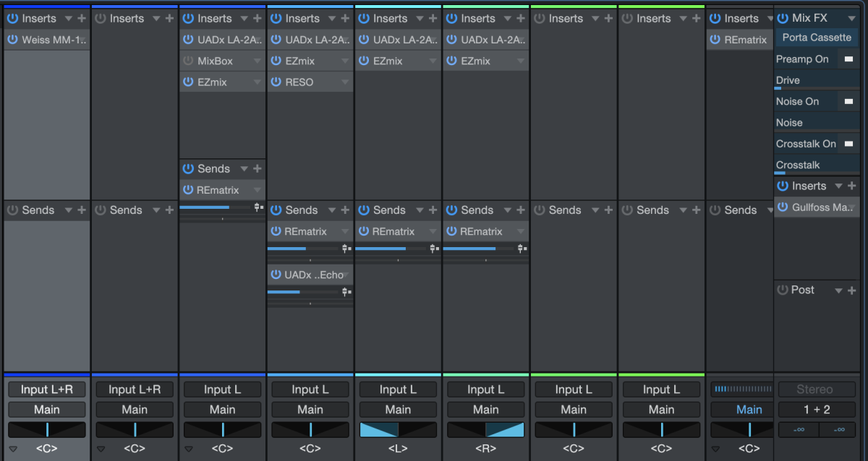Open the Weiss MM-1 plug-in dropdown arrow
The width and height of the screenshot is (868, 461).
[82, 40]
